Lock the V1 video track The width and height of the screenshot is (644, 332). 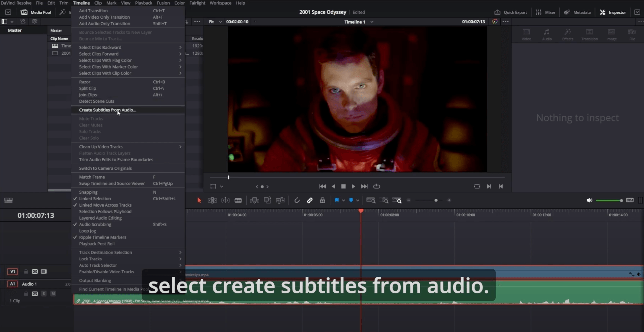click(26, 271)
